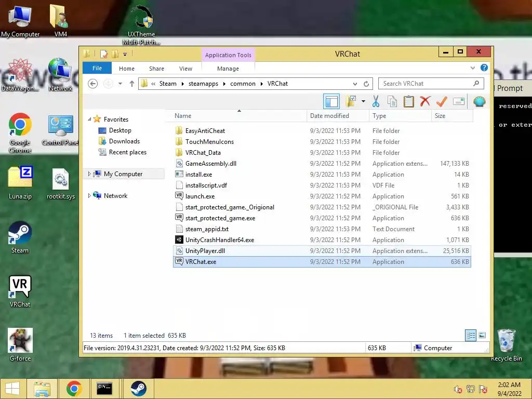
Task: Sort by the Type column header
Action: (401, 116)
